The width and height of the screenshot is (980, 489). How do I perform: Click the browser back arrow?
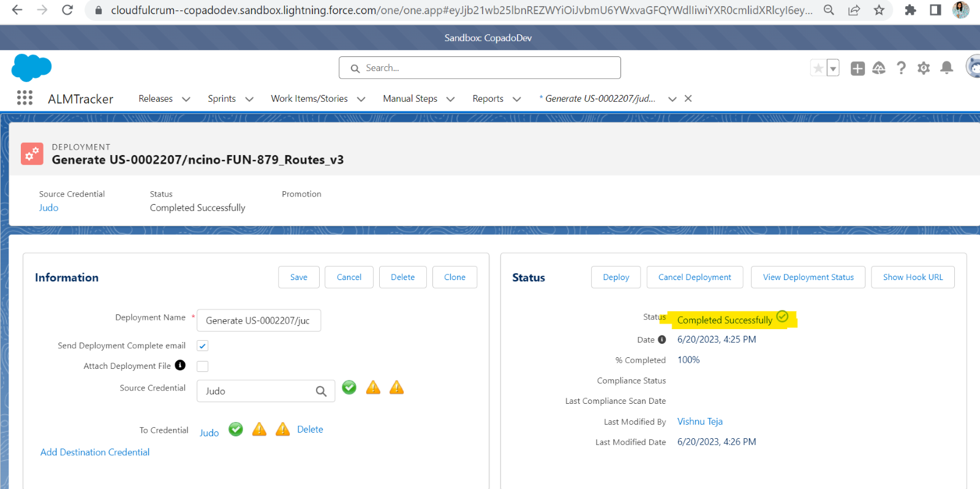pyautogui.click(x=17, y=10)
